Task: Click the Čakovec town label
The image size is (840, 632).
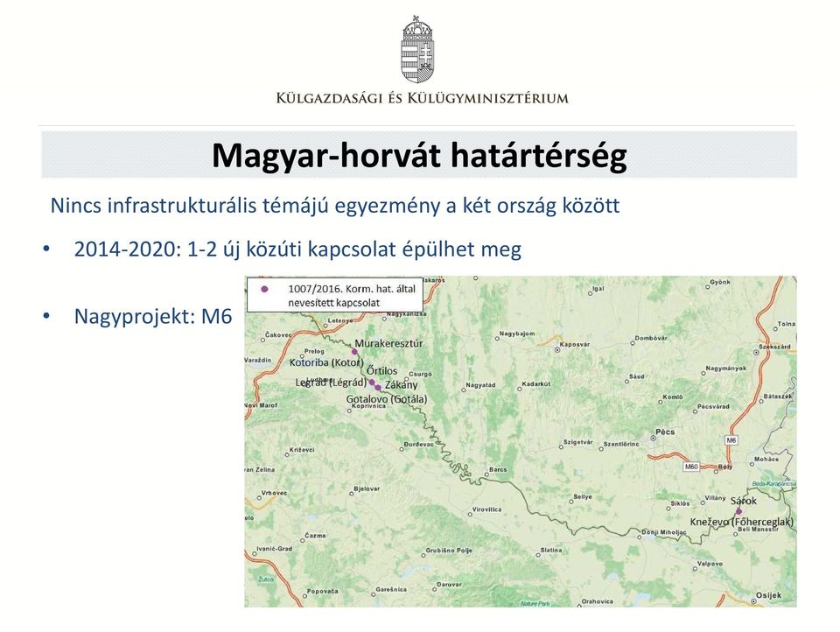Action: (x=278, y=335)
